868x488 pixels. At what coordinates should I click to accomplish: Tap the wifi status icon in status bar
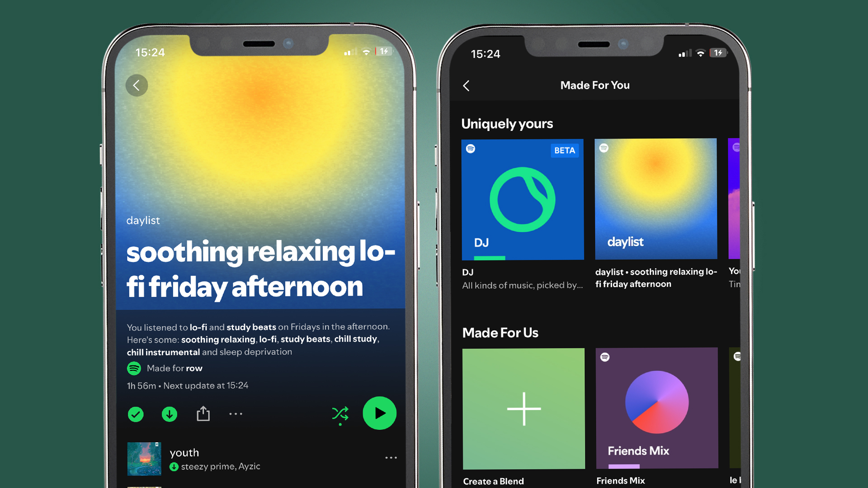tap(365, 54)
